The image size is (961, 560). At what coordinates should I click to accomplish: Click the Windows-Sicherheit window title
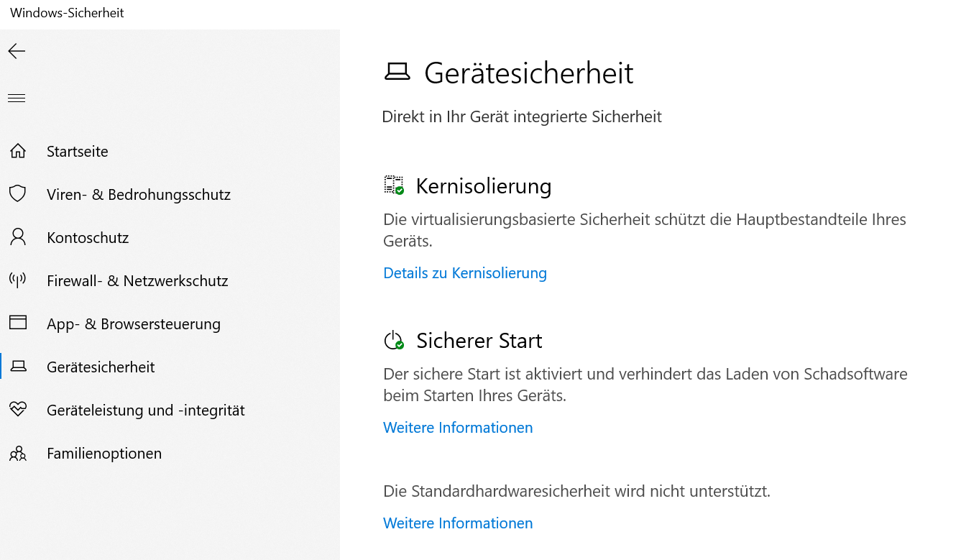click(x=67, y=13)
